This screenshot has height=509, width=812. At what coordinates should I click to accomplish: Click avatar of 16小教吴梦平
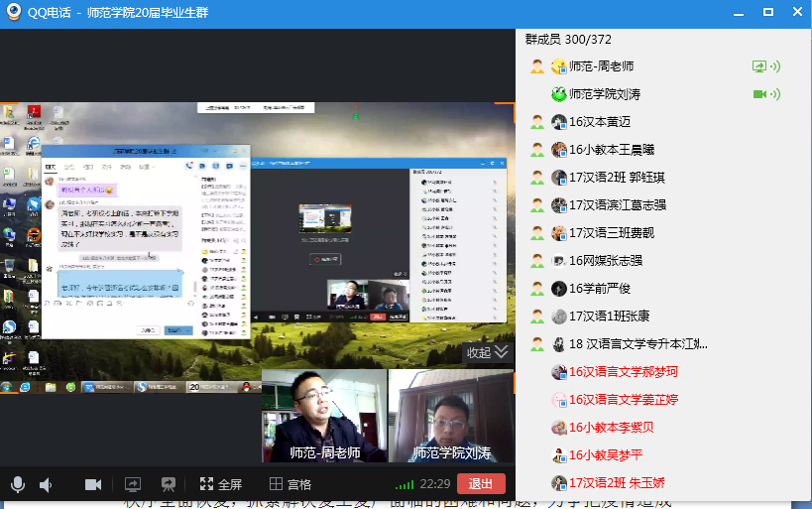(x=559, y=455)
